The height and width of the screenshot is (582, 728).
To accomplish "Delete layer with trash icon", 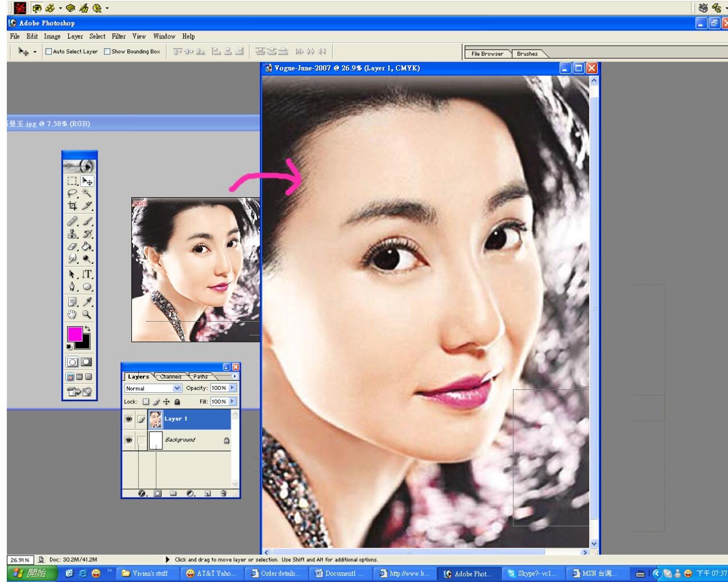I will point(224,493).
